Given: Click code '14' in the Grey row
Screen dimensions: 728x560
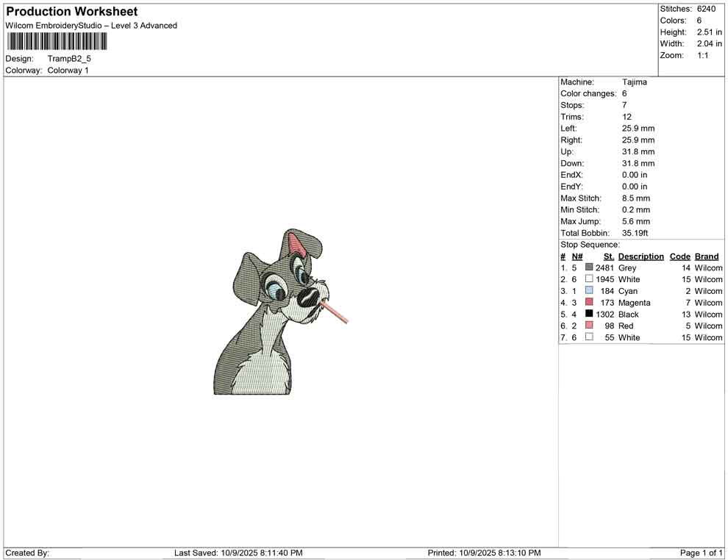Looking at the screenshot, I should point(686,268).
